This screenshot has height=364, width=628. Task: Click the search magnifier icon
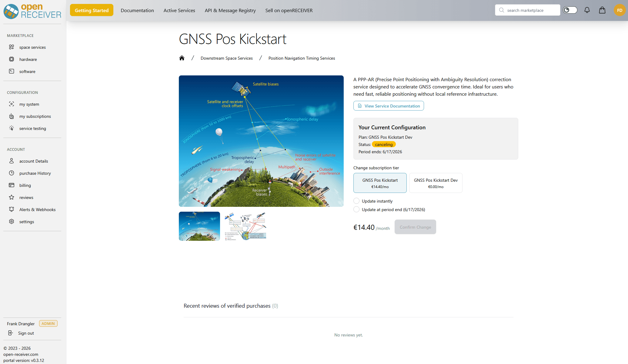(502, 10)
